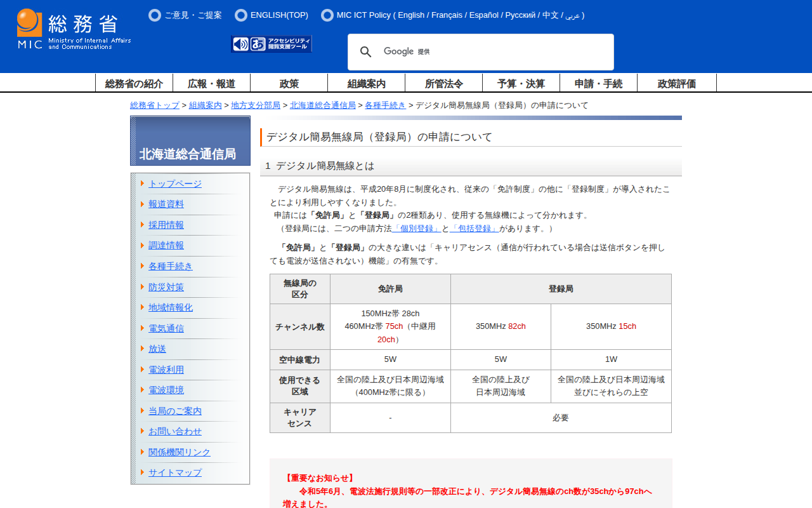The height and width of the screenshot is (508, 812).
Task: Go to 北海道総合通信局 in breadcrumb
Action: point(322,105)
